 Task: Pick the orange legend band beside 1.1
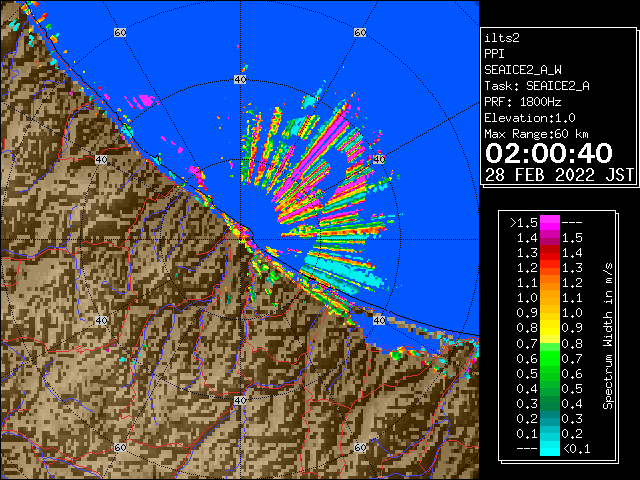click(549, 283)
